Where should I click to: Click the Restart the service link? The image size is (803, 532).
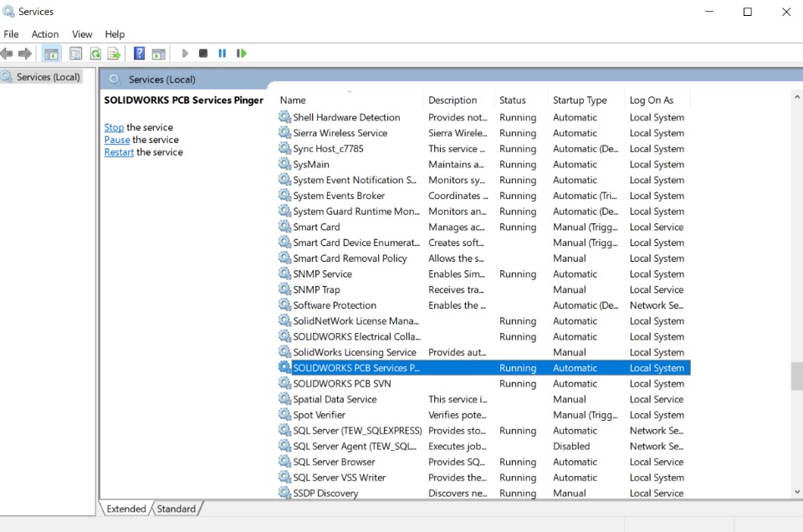click(x=119, y=152)
